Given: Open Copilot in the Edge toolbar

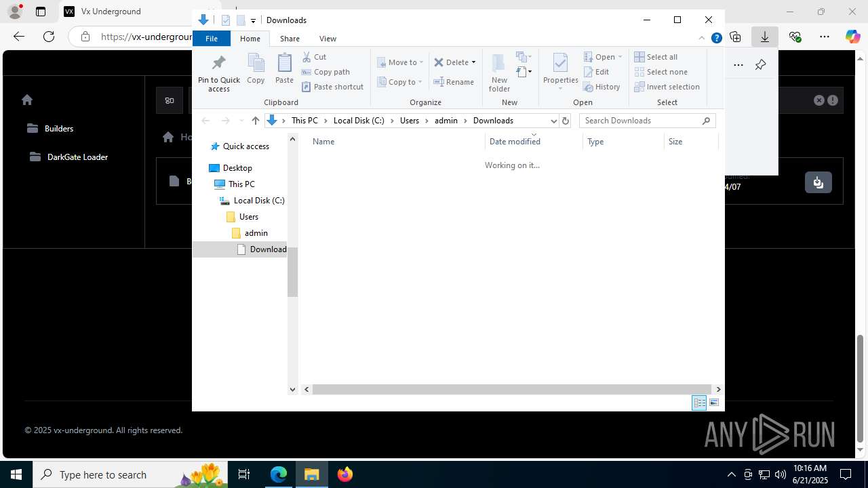Looking at the screenshot, I should 852,37.
